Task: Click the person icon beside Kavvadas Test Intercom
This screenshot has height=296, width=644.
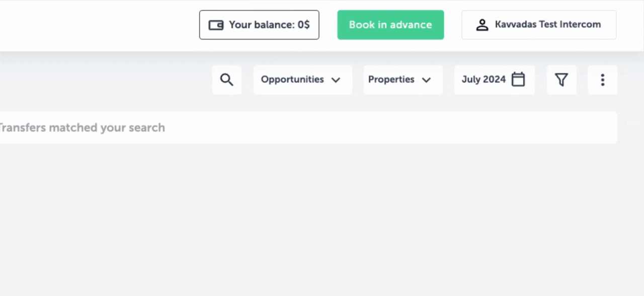Action: (x=482, y=24)
